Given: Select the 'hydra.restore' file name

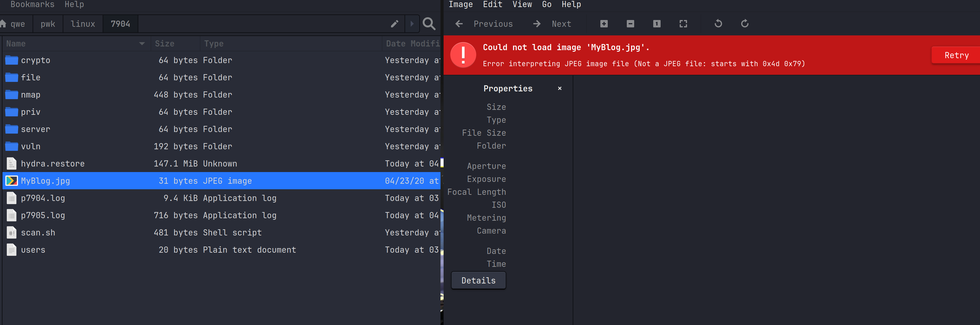Looking at the screenshot, I should [x=53, y=163].
